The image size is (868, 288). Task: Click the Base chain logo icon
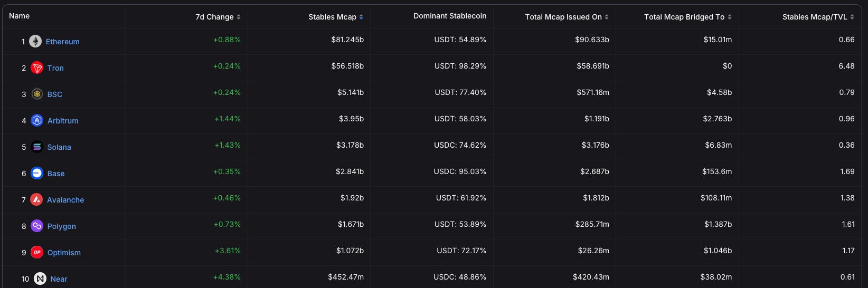(x=37, y=173)
